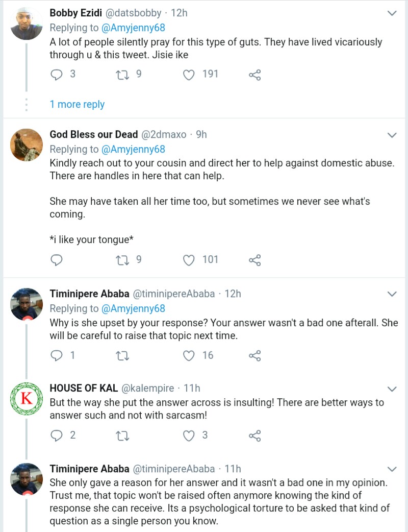The image size is (408, 532).
Task: Open options chevron on God Bless our Dead's tweet
Action: (392, 135)
